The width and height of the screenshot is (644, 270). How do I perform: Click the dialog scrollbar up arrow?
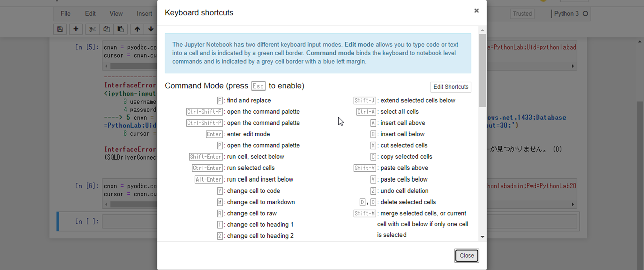482,30
